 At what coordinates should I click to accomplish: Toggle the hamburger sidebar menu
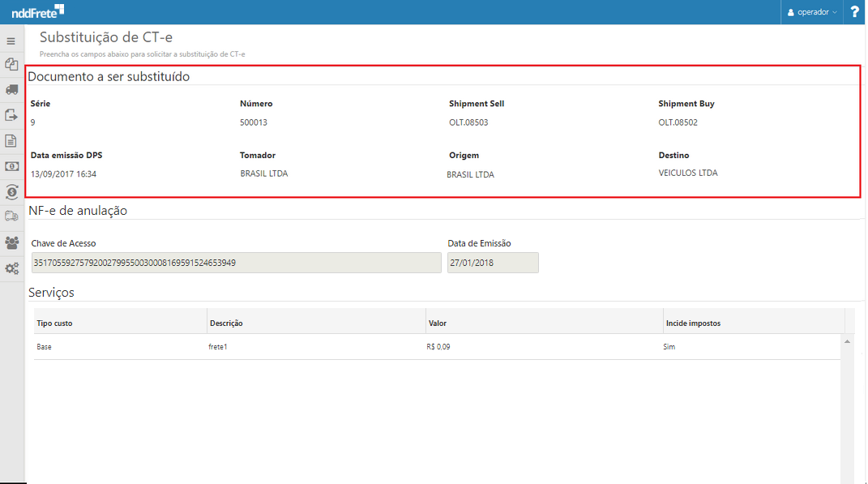coord(11,41)
